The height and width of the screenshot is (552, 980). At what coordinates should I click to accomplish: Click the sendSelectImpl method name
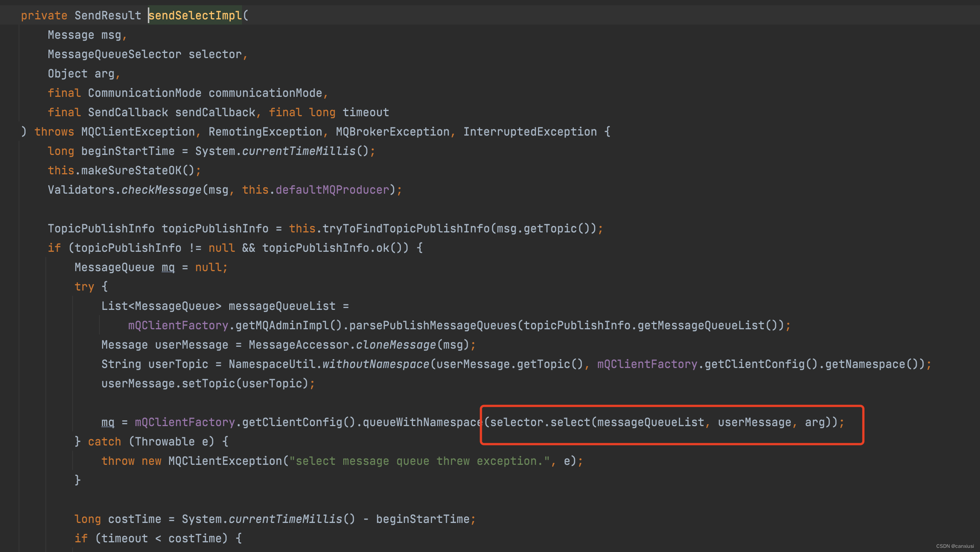pyautogui.click(x=195, y=15)
